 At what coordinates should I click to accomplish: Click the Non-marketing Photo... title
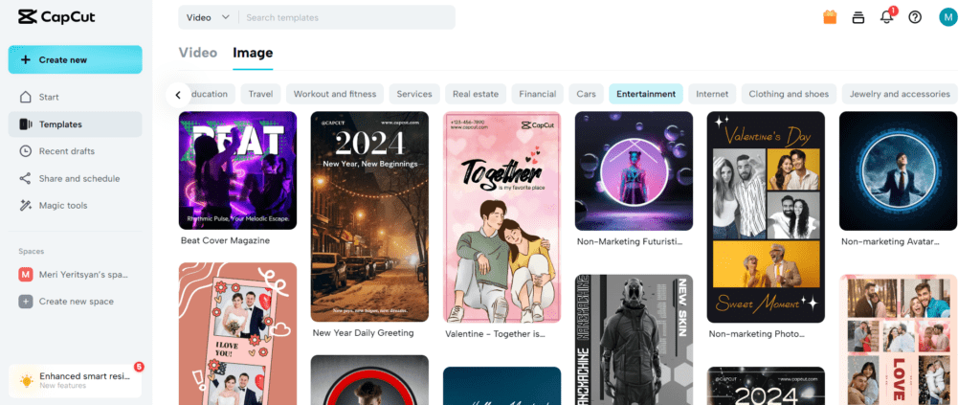(x=757, y=334)
